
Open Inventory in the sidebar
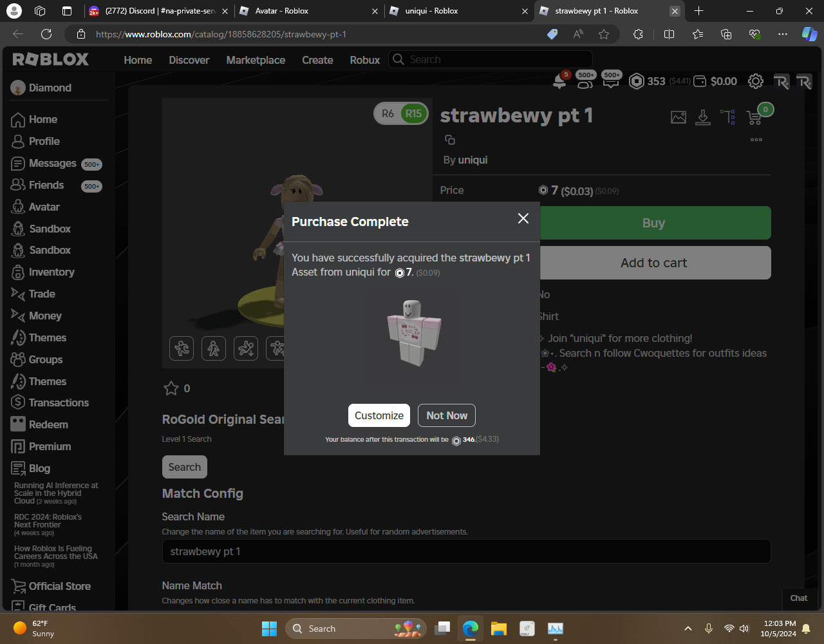51,272
